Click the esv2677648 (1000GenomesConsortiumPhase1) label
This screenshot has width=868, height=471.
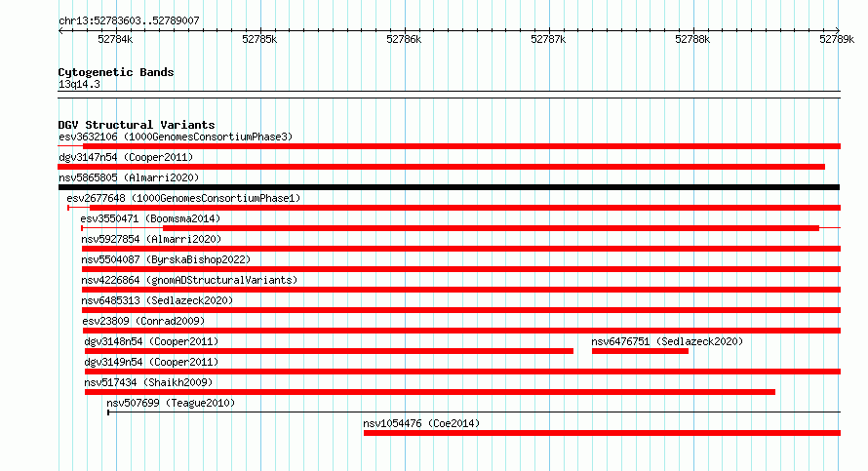click(183, 198)
